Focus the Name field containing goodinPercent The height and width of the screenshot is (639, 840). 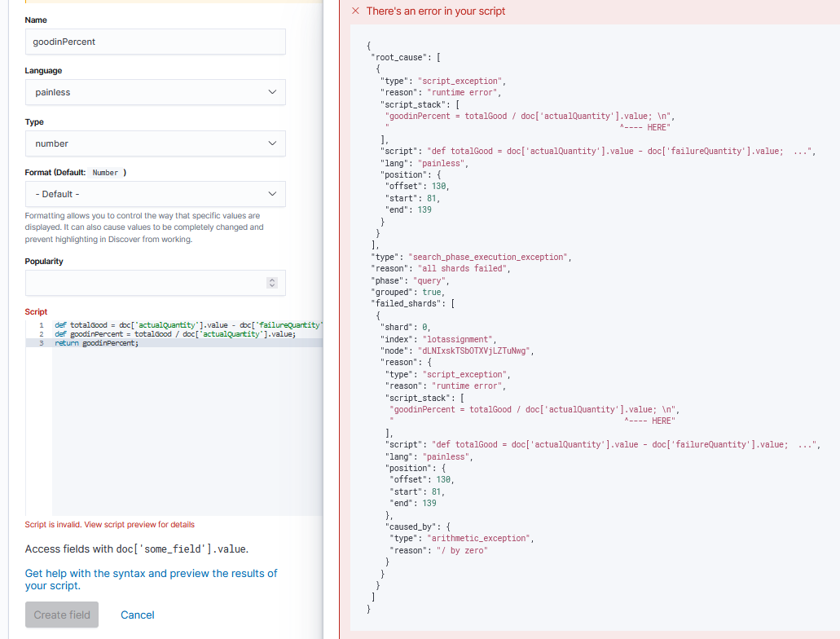(x=156, y=42)
